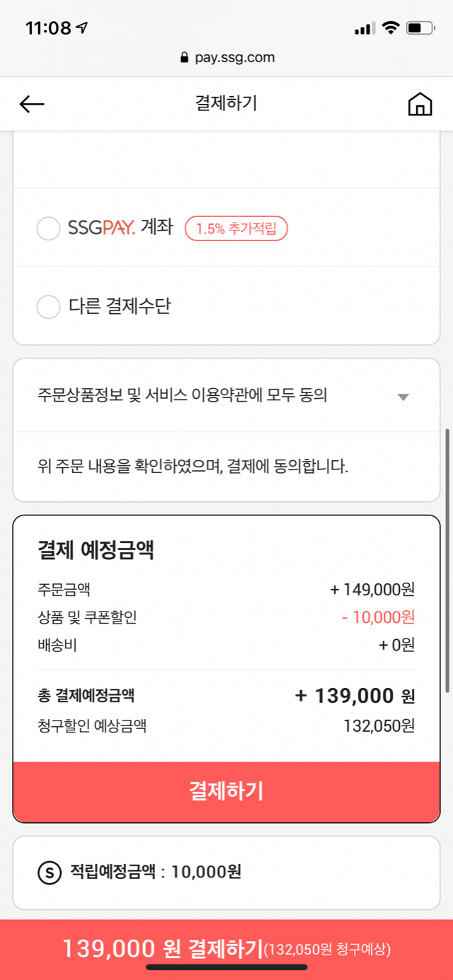The height and width of the screenshot is (980, 453).
Task: Select SSGPAY 계좌 payment option
Action: click(x=48, y=228)
